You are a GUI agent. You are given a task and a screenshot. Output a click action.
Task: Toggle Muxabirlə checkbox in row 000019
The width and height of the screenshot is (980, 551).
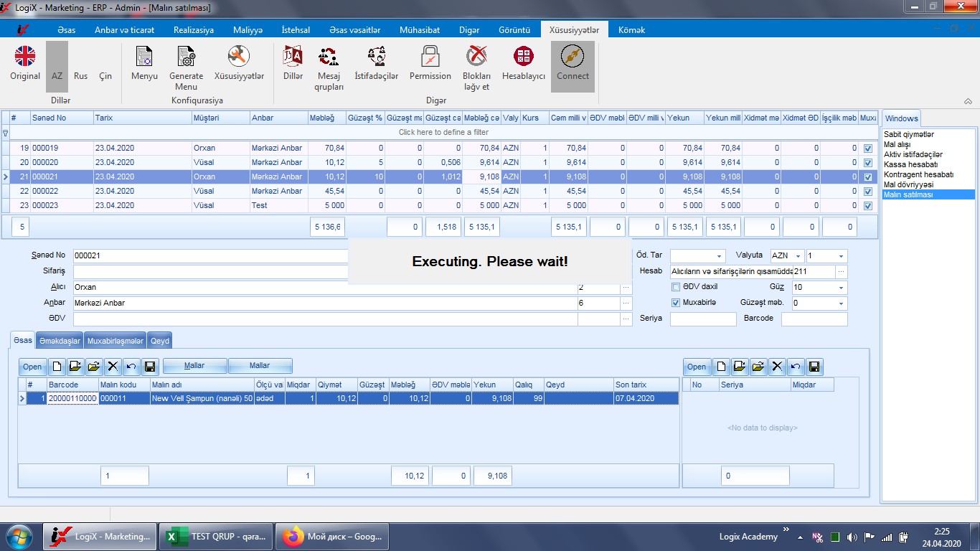(x=868, y=149)
